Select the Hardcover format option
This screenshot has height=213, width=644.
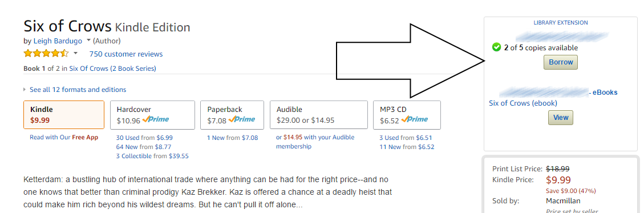click(x=152, y=115)
